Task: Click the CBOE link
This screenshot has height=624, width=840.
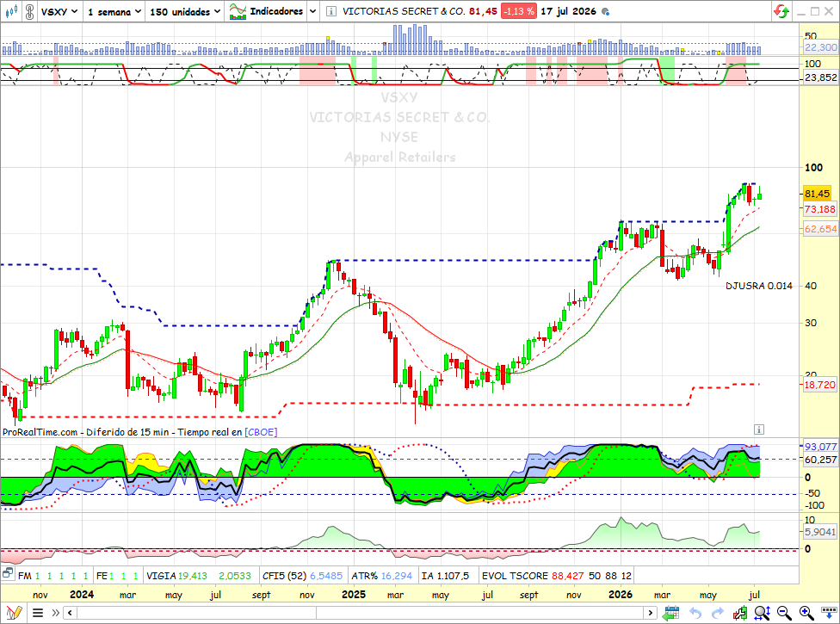Action: [x=261, y=432]
